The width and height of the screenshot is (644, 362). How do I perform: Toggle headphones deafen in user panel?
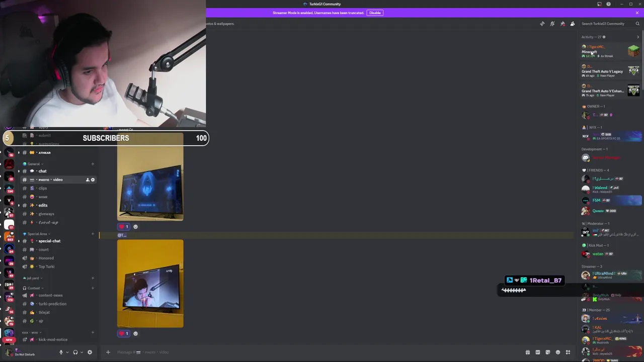[x=75, y=352]
